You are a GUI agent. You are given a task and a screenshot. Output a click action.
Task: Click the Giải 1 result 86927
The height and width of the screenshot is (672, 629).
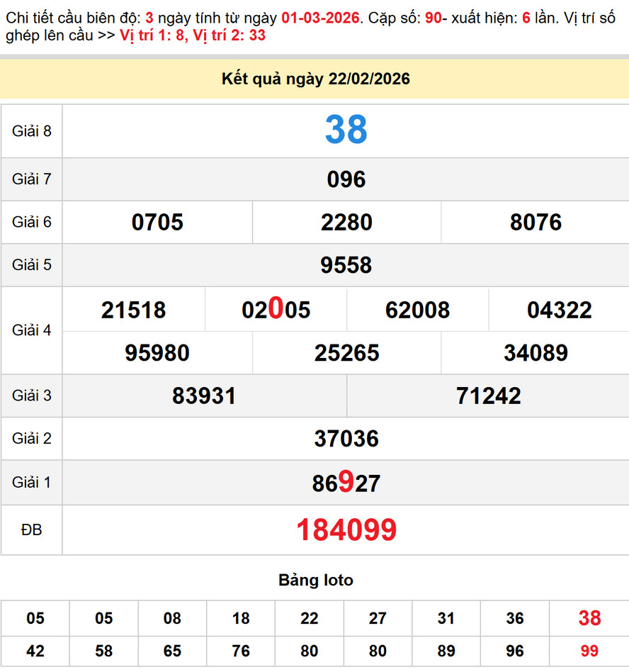pyautogui.click(x=346, y=483)
